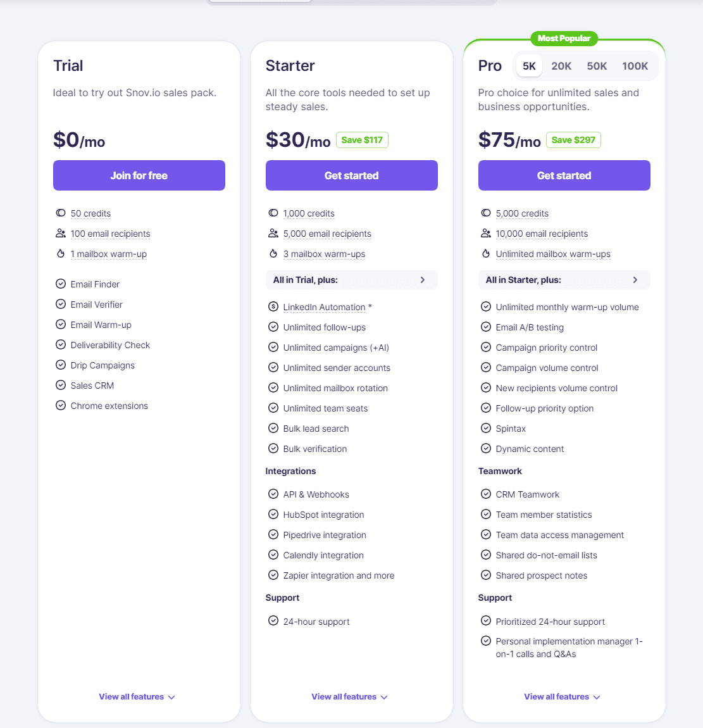Click the credits icon beside "50 credits"
This screenshot has width=703, height=728.
[60, 213]
